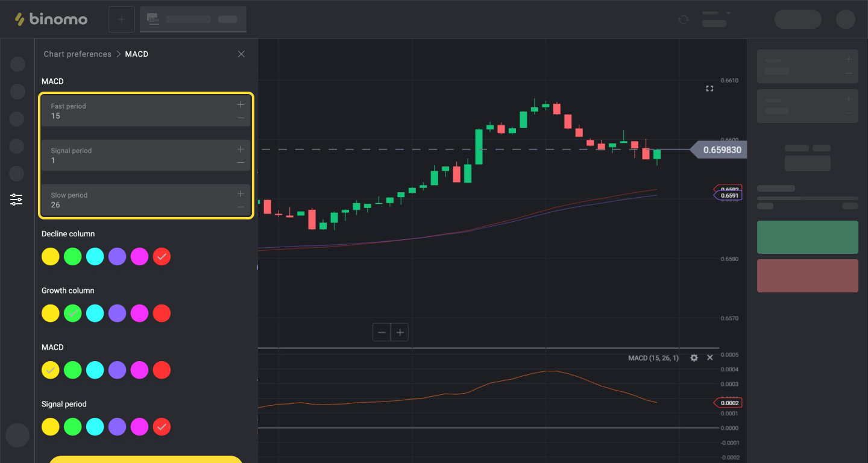Edit the Fast period input field
Screen dimensions: 868x463
coord(146,111)
